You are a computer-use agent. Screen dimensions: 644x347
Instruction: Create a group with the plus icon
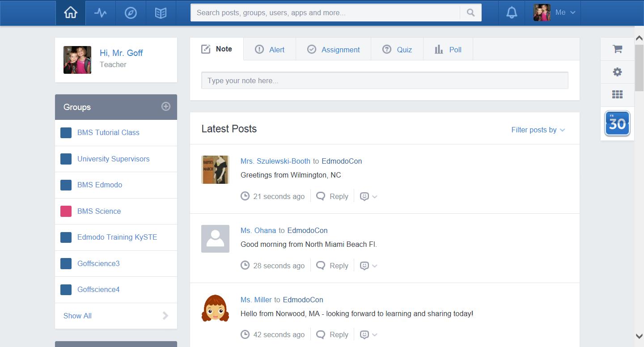(166, 106)
